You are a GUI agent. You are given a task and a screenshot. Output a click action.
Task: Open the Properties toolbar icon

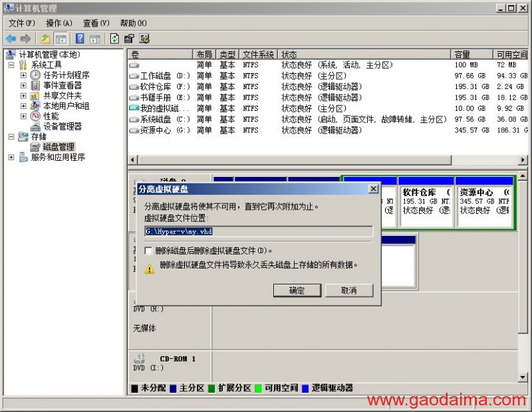(129, 39)
